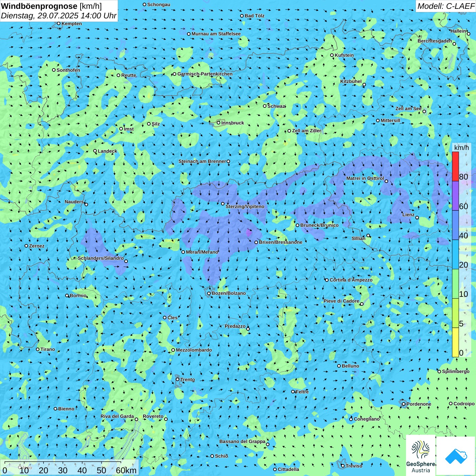Click the date Dienstag, 29.07.2025 14:00 Uhr
The width and height of the screenshot is (476, 476).
(x=58, y=16)
